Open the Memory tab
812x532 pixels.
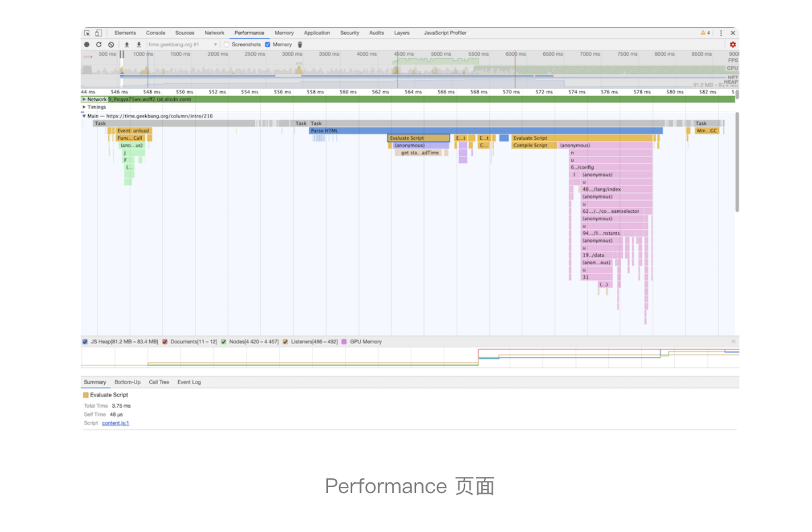[284, 33]
